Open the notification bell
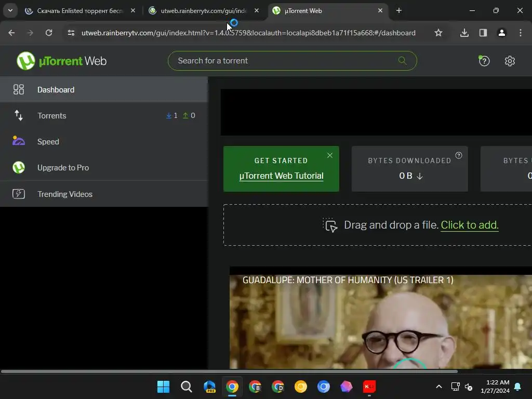532x399 pixels. [518, 387]
